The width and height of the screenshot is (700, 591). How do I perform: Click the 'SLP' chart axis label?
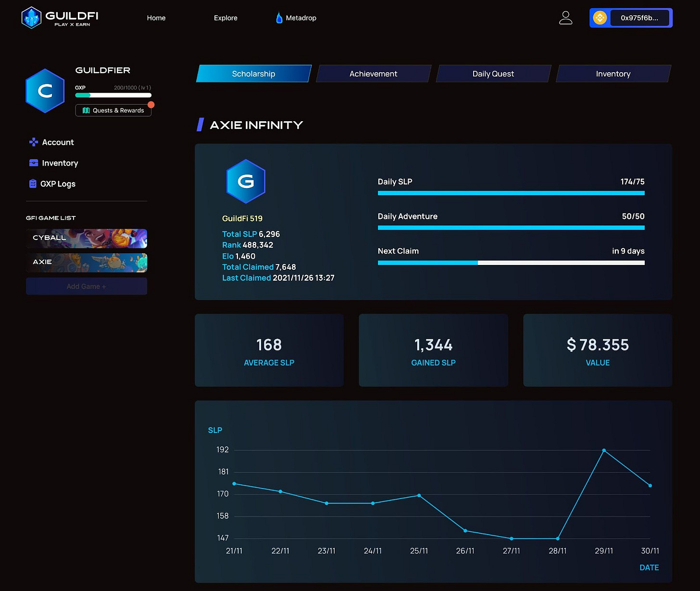click(x=215, y=430)
